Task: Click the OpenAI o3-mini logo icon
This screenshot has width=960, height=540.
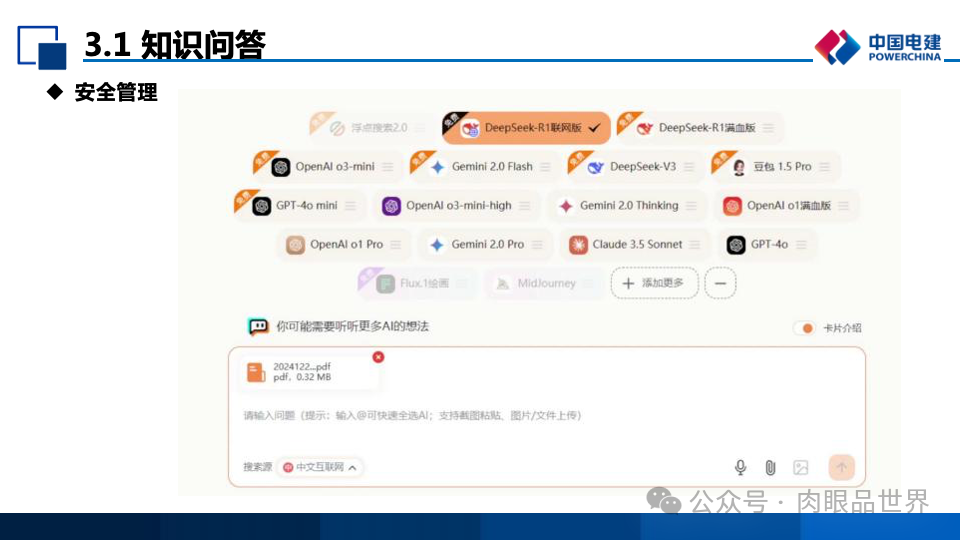Action: 281,167
